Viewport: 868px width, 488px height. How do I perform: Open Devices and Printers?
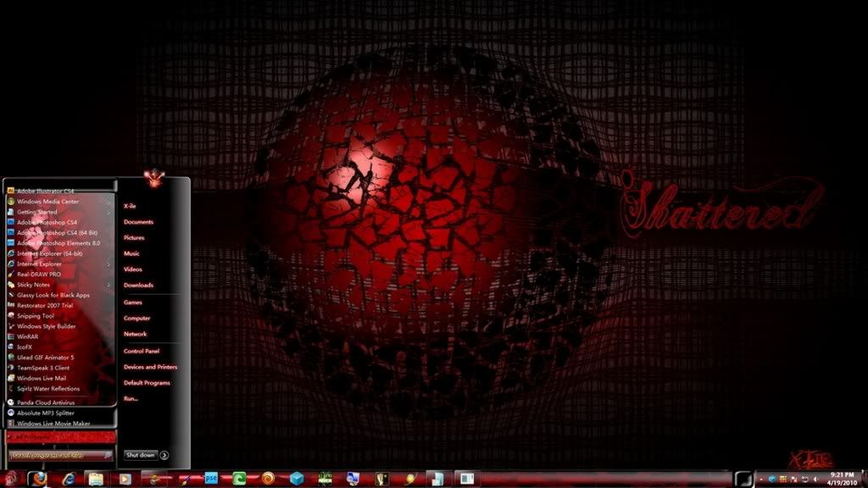click(151, 367)
